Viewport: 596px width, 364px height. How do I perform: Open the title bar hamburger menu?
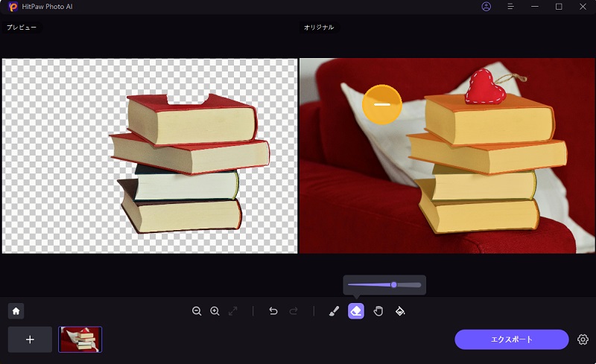(x=510, y=7)
